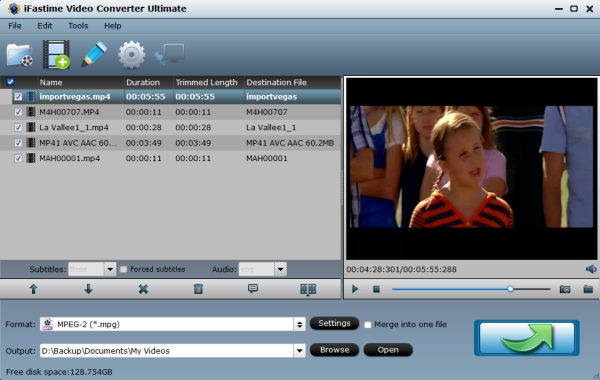Open the gear settings icon in toolbar
600x380 pixels.
131,55
